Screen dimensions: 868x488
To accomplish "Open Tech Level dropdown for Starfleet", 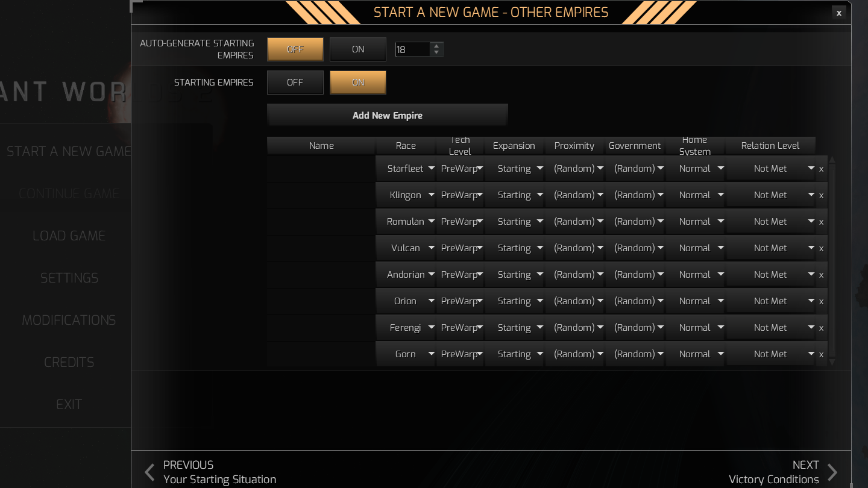I will [460, 169].
